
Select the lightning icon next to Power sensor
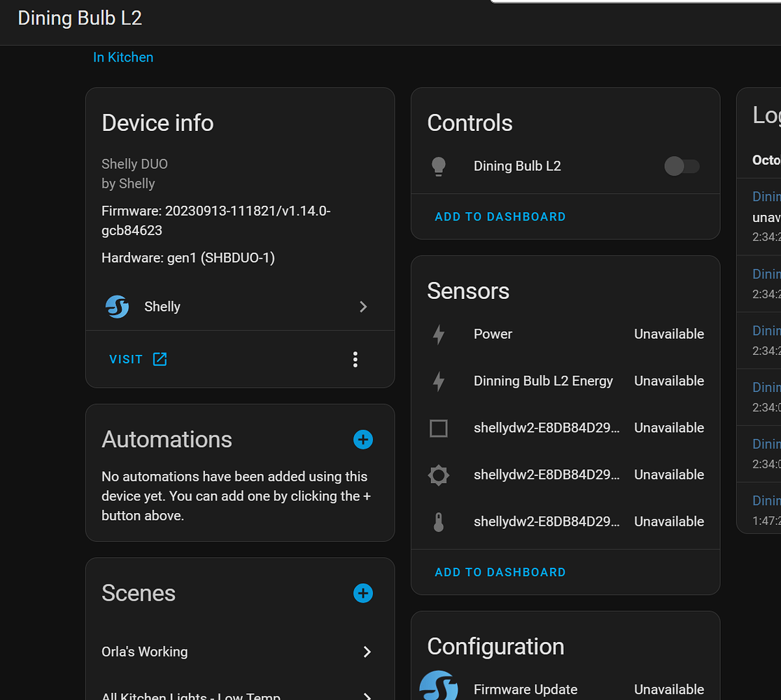(439, 334)
